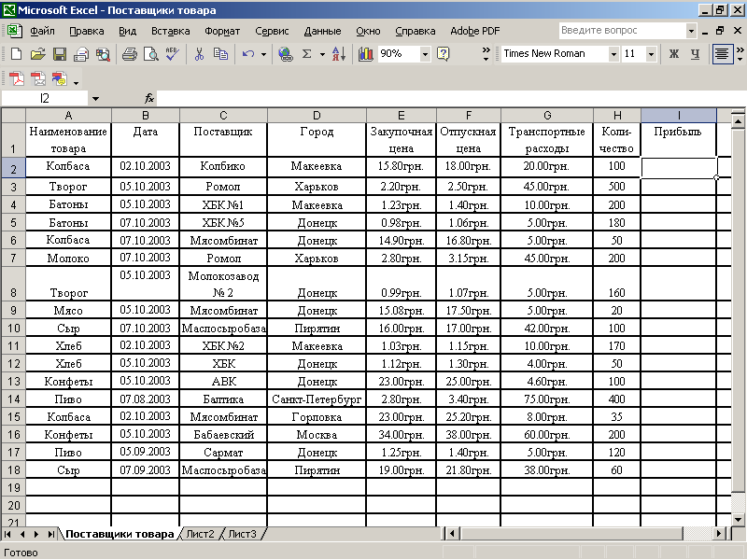The image size is (747, 560).
Task: Switch to the Лист3 sheet tab
Action: pyautogui.click(x=242, y=534)
